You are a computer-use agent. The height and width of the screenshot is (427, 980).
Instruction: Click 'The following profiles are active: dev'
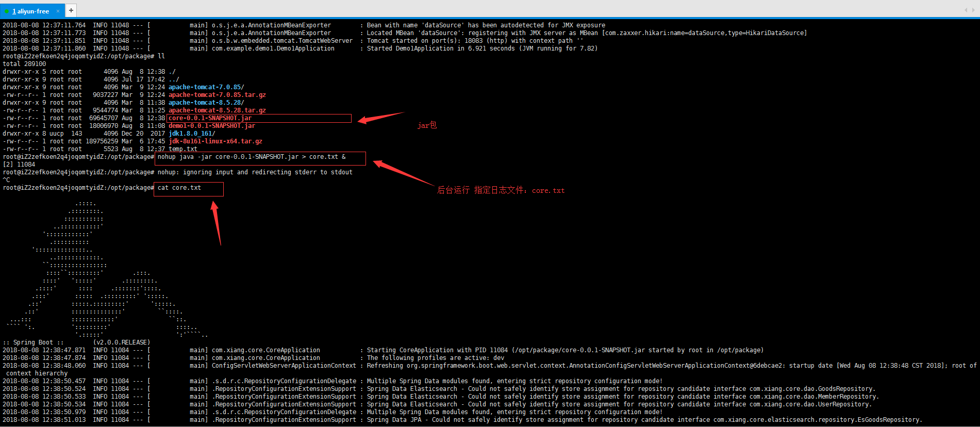(436, 358)
